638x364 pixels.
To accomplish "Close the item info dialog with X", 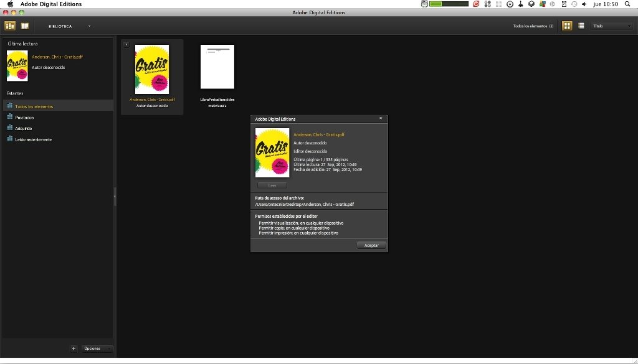I will (381, 118).
